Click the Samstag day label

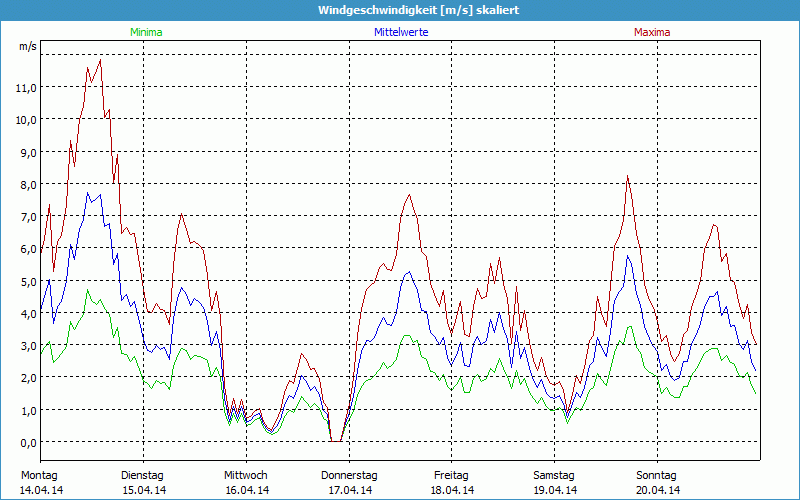[554, 475]
